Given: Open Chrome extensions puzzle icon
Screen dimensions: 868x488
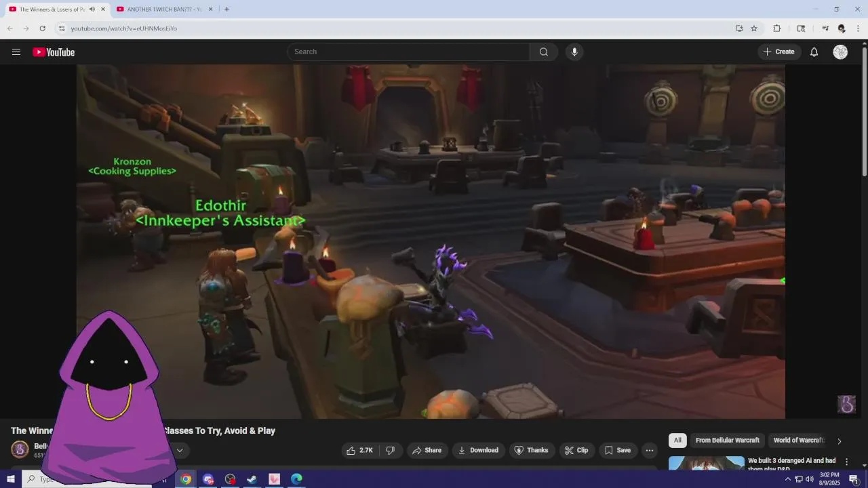Looking at the screenshot, I should click(x=777, y=28).
